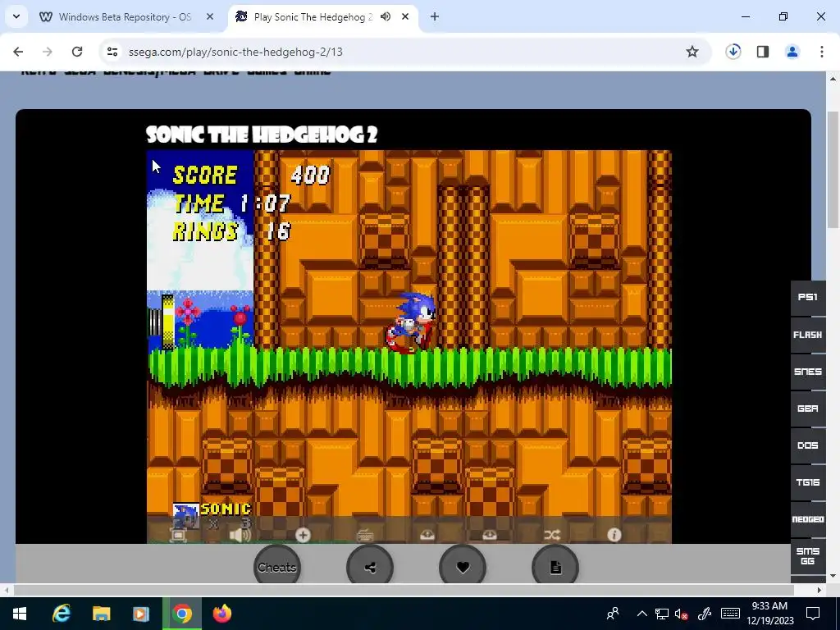Reload the current page
This screenshot has height=630, width=840.
click(77, 52)
